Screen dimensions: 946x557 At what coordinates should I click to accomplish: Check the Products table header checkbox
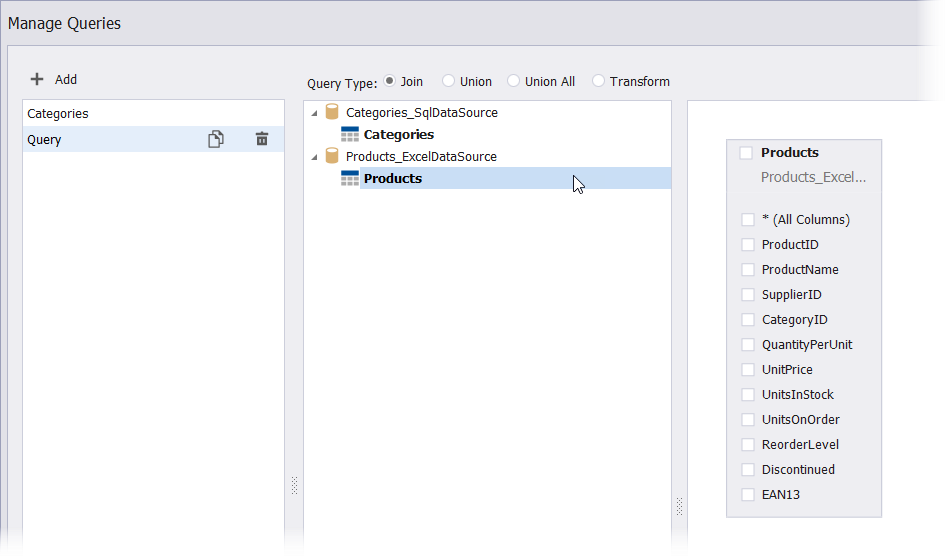tap(746, 153)
